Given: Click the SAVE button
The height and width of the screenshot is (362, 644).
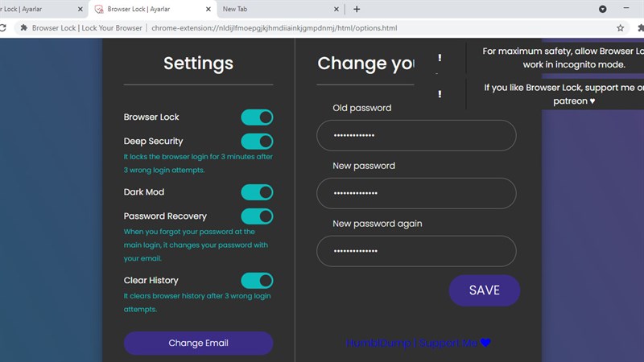Looking at the screenshot, I should pyautogui.click(x=485, y=290).
